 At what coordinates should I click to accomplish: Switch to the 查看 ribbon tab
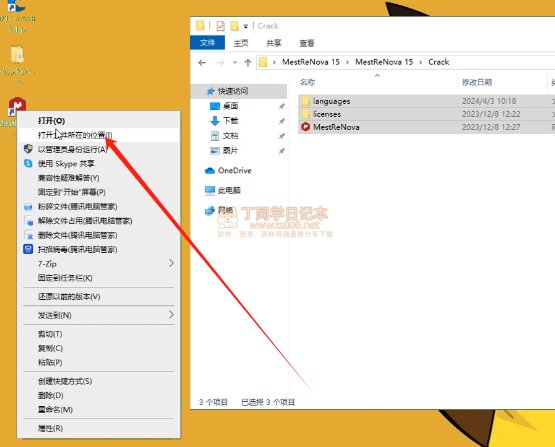pyautogui.click(x=307, y=43)
